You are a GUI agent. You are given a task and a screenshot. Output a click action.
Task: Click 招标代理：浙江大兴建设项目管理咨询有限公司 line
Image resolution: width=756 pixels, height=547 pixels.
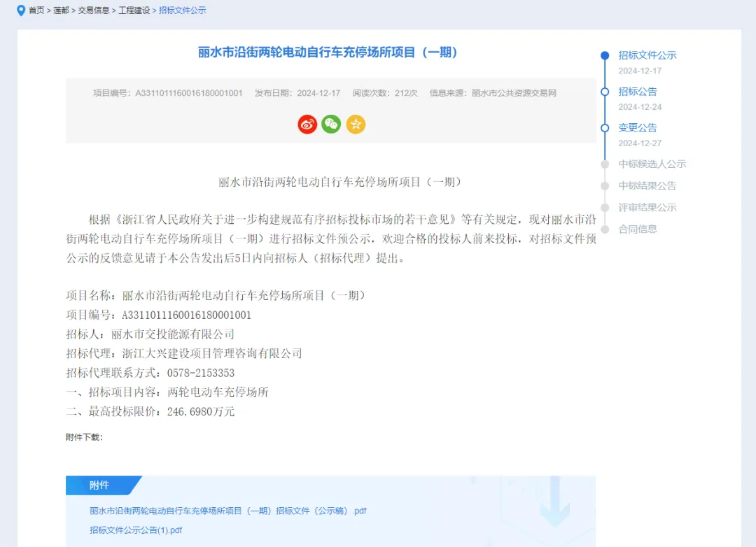[x=184, y=353]
